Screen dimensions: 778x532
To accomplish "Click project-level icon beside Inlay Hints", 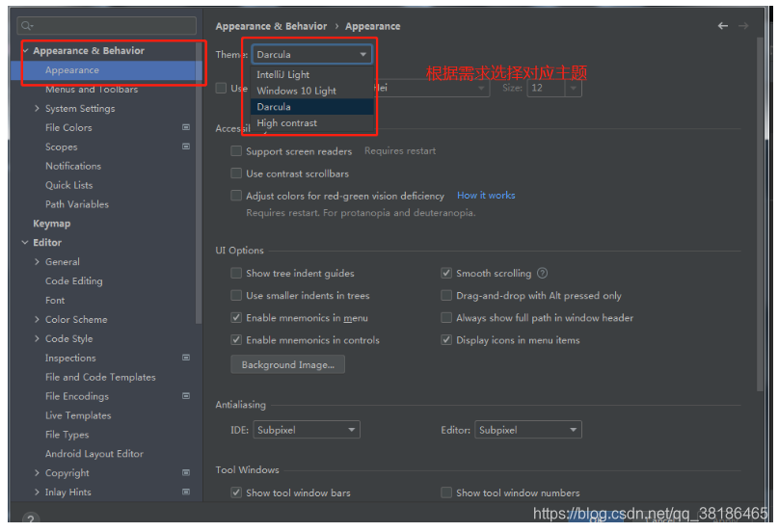I will 186,492.
